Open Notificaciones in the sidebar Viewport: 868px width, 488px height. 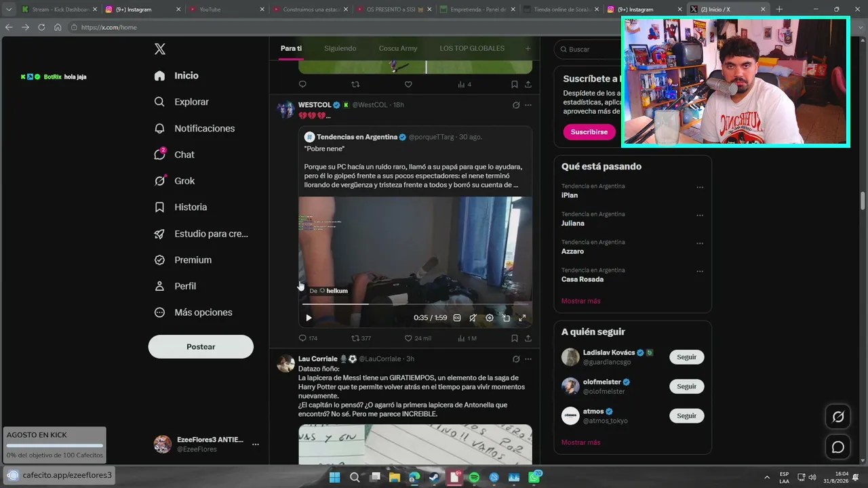pos(194,128)
